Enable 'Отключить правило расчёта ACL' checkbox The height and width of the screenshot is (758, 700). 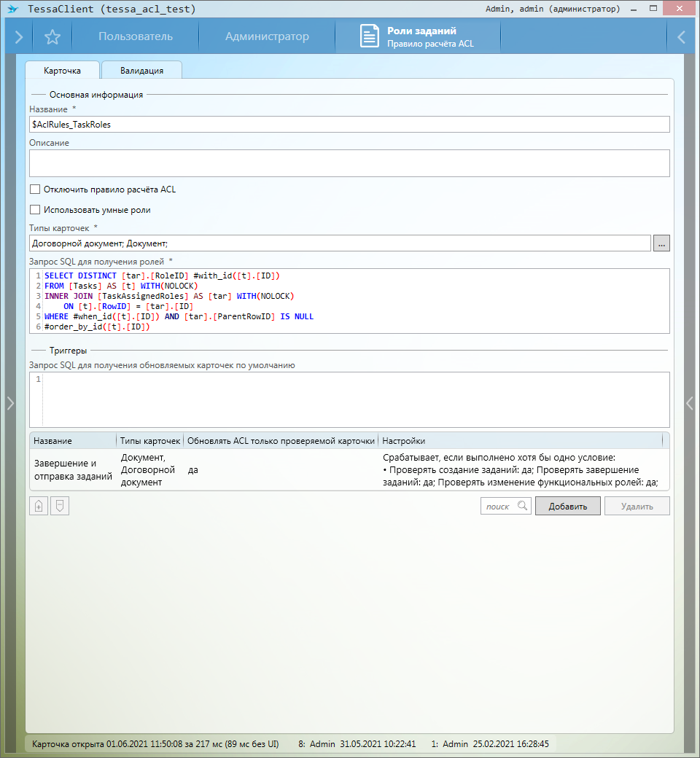pyautogui.click(x=35, y=189)
